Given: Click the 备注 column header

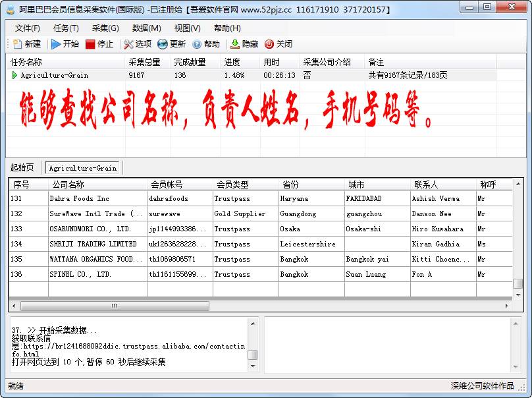Looking at the screenshot, I should click(431, 62).
